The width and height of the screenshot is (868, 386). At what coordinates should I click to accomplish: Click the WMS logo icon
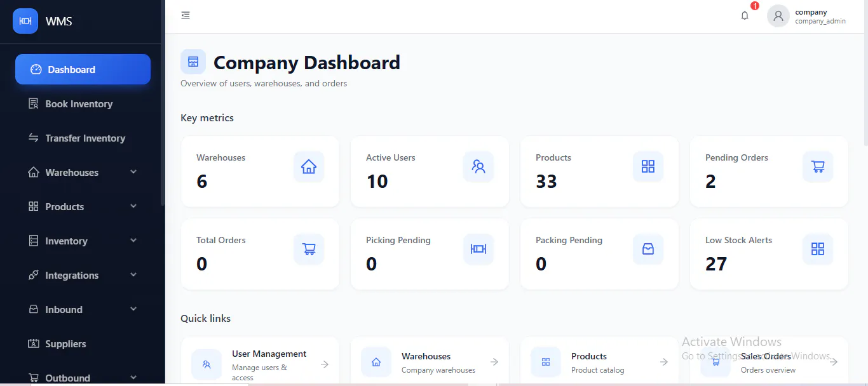click(25, 21)
